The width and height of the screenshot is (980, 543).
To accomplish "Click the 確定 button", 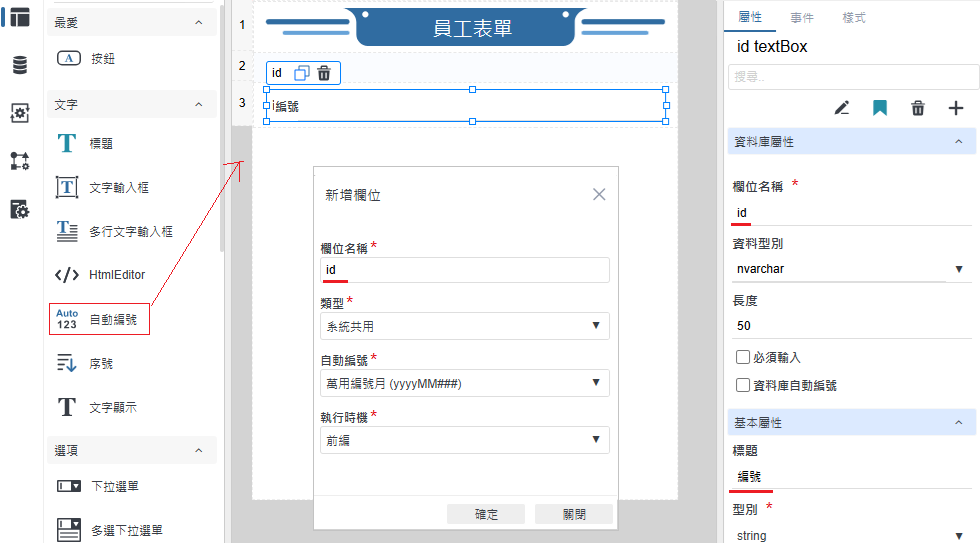I will [x=486, y=514].
